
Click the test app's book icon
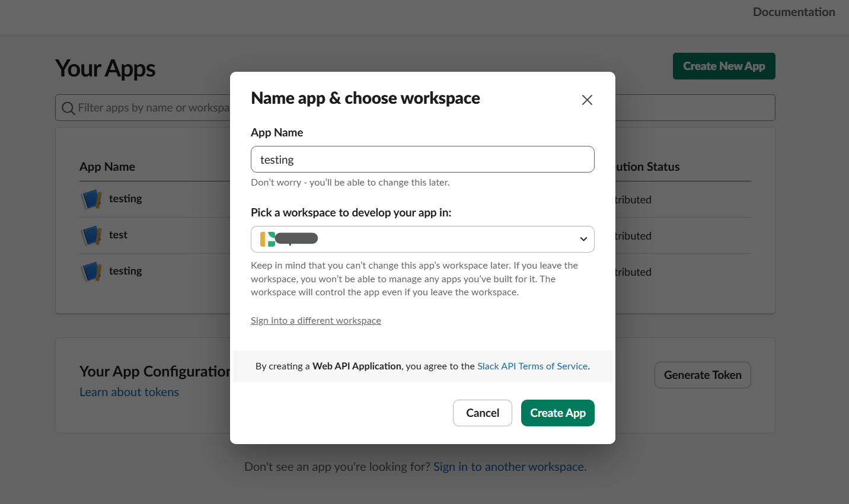tap(91, 235)
